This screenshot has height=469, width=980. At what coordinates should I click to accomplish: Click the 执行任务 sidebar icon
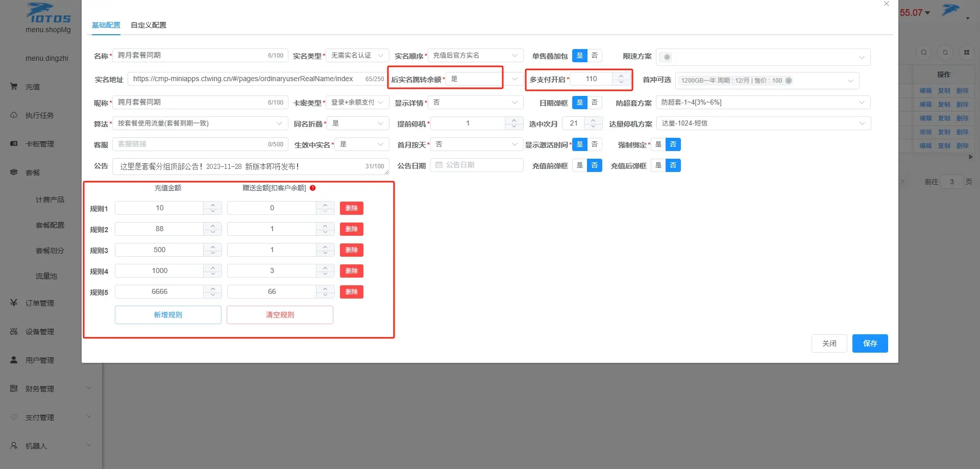coord(14,115)
